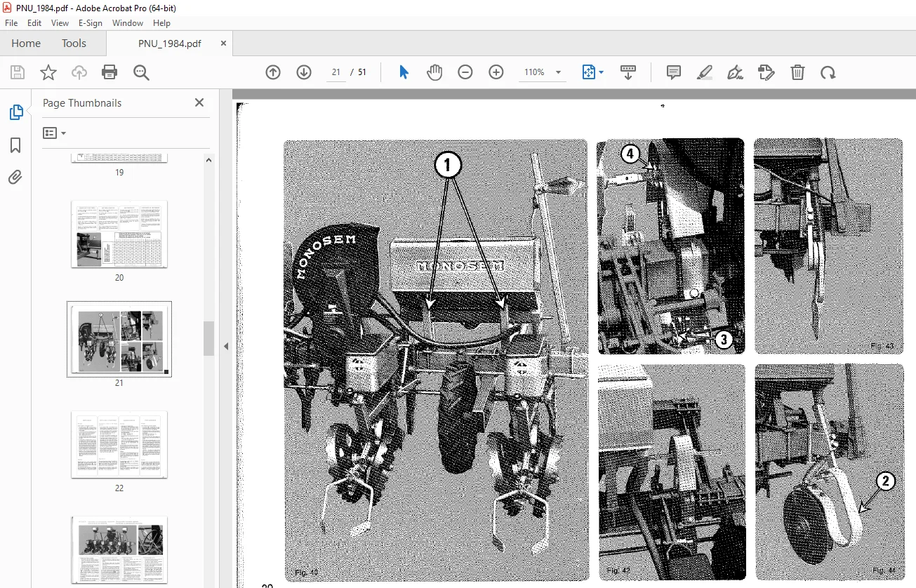Screen dimensions: 916x588
Task: Click the Save file icon
Action: pos(18,72)
